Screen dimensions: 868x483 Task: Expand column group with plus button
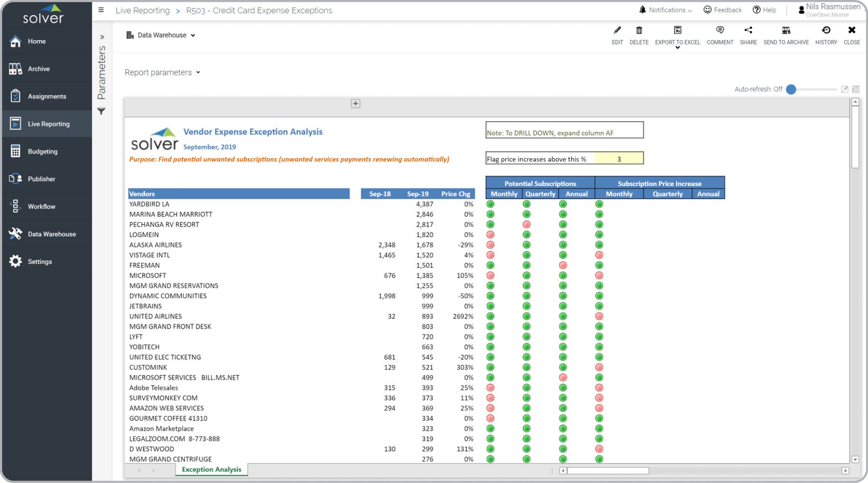356,103
